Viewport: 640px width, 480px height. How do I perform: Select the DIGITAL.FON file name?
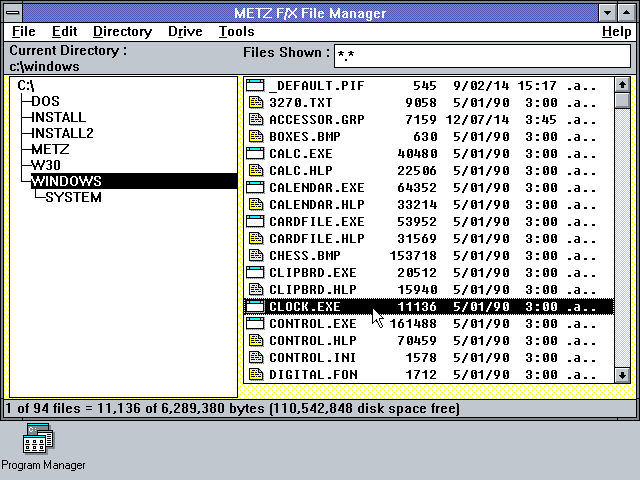pyautogui.click(x=313, y=374)
